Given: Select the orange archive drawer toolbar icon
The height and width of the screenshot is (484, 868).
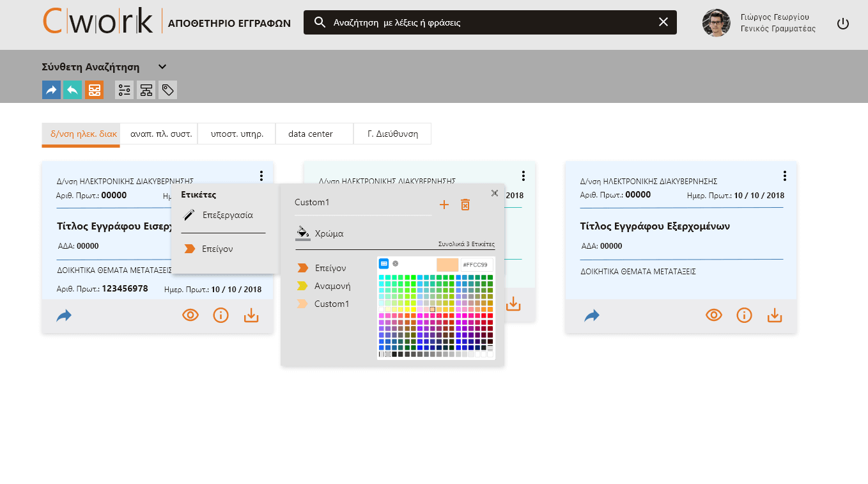Looking at the screenshot, I should [x=94, y=90].
